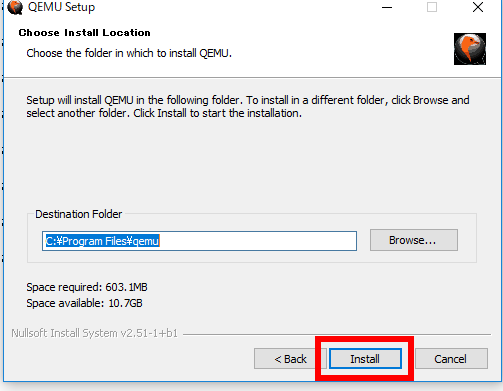The width and height of the screenshot is (503, 391).
Task: Click the Choose Install Location heading
Action: pyautogui.click(x=84, y=33)
